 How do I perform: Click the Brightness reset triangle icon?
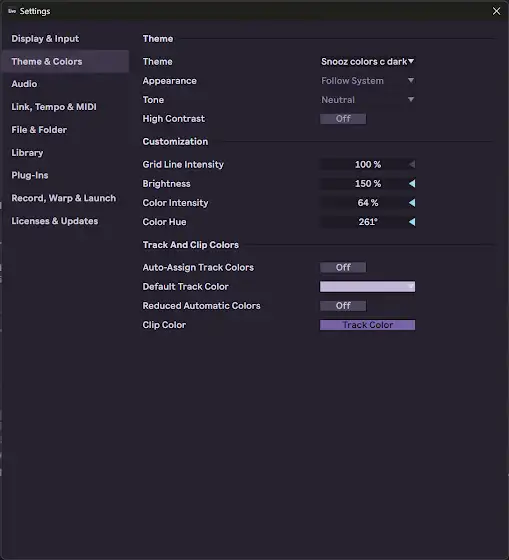pyautogui.click(x=412, y=184)
